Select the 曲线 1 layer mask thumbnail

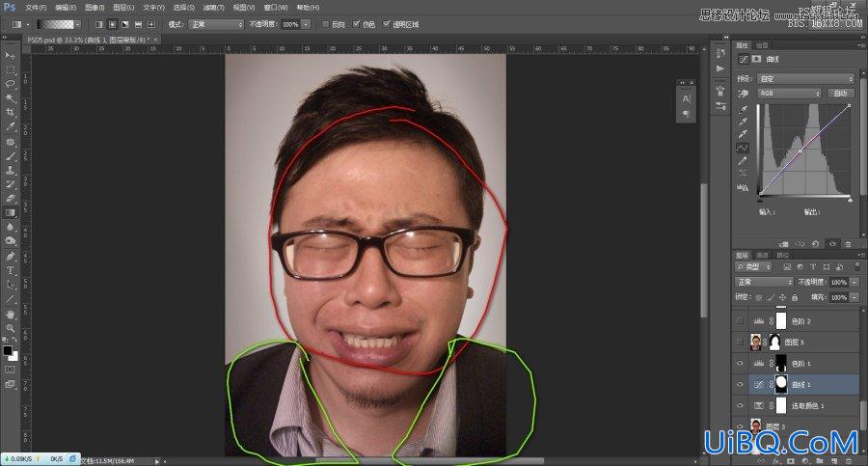click(x=780, y=384)
